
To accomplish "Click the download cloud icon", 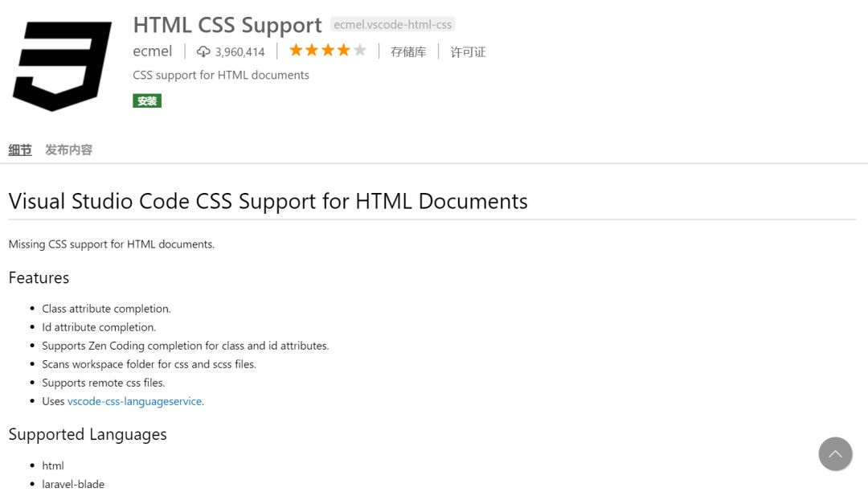I will tap(203, 51).
